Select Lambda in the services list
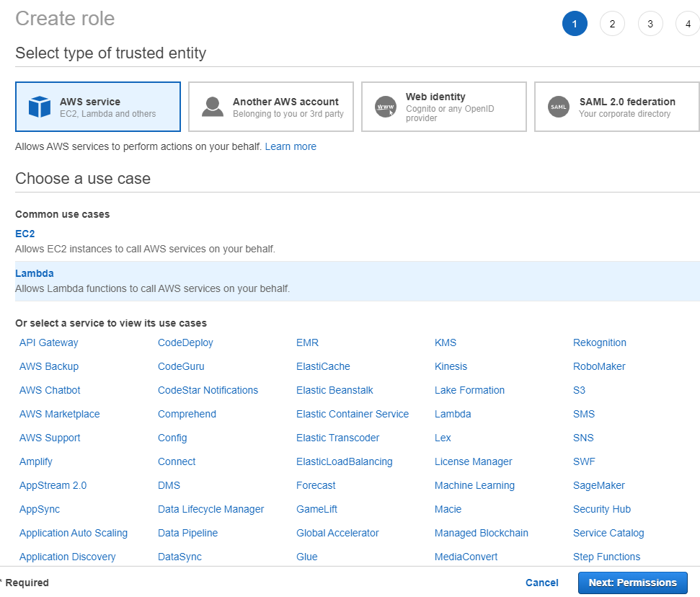The height and width of the screenshot is (597, 700). 453,414
